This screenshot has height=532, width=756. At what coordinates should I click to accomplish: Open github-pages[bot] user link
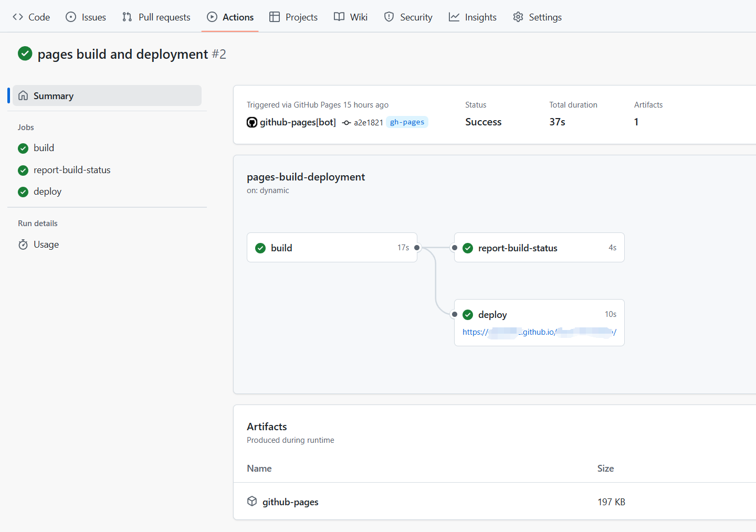[298, 122]
